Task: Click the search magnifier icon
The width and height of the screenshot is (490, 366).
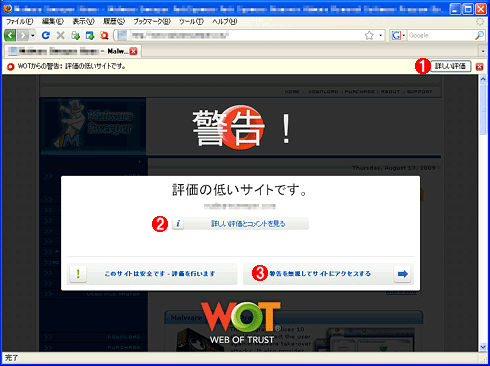Action: coord(479,35)
